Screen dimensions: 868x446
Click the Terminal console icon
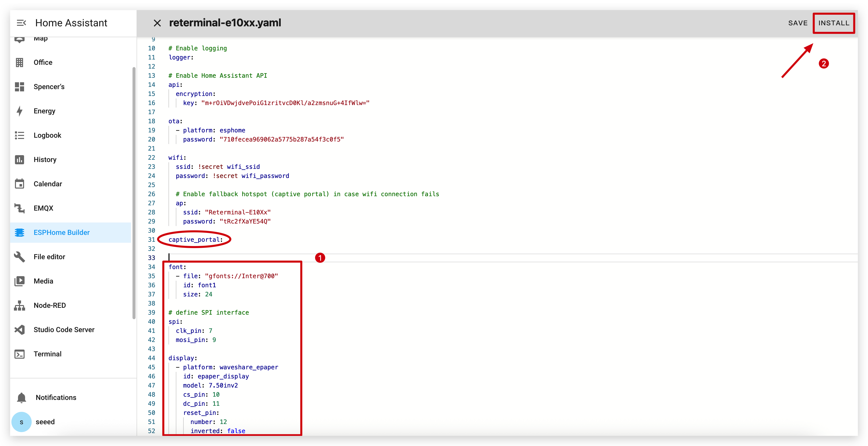click(x=20, y=354)
